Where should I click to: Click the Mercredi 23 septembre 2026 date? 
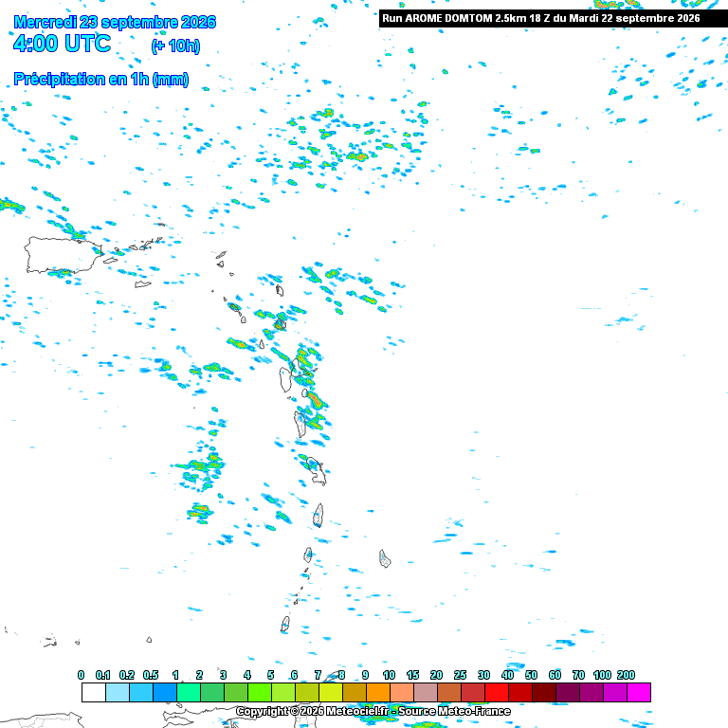point(115,22)
